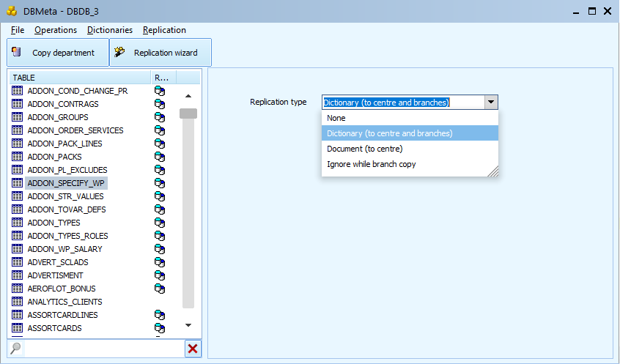This screenshot has width=620, height=364.
Task: Click the table icon beside ADDON_CONTRAGS
Action: pyautogui.click(x=18, y=104)
